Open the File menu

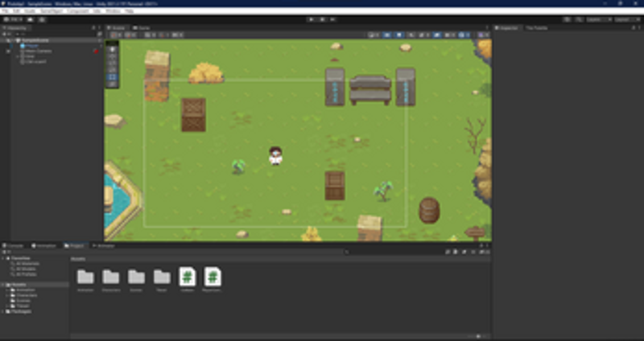[6, 11]
